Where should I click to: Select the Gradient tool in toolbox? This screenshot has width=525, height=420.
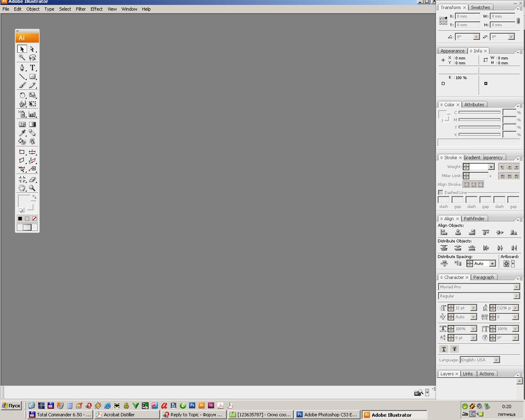pyautogui.click(x=32, y=124)
